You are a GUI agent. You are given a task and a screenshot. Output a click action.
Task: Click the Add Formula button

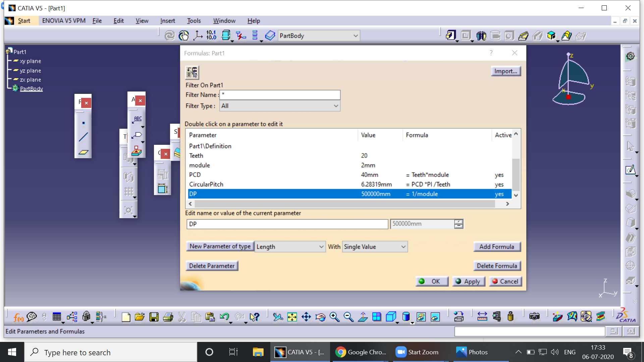coord(497,247)
